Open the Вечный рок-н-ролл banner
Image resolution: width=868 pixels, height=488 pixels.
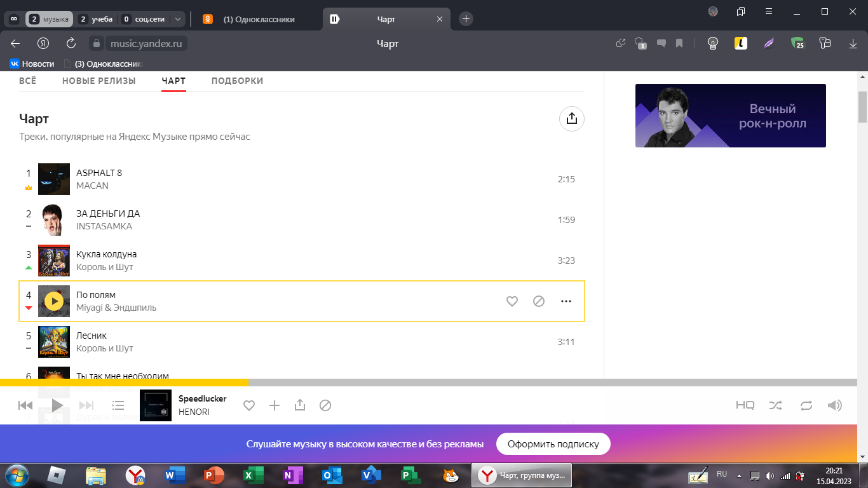(x=731, y=116)
